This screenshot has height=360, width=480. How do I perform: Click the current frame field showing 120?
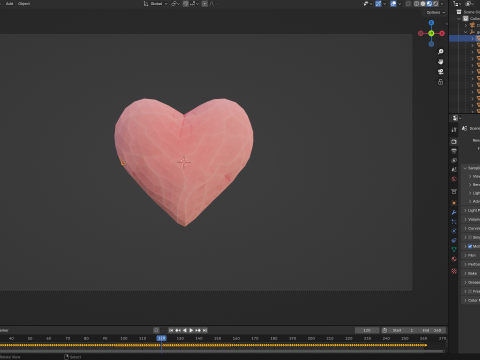367,330
